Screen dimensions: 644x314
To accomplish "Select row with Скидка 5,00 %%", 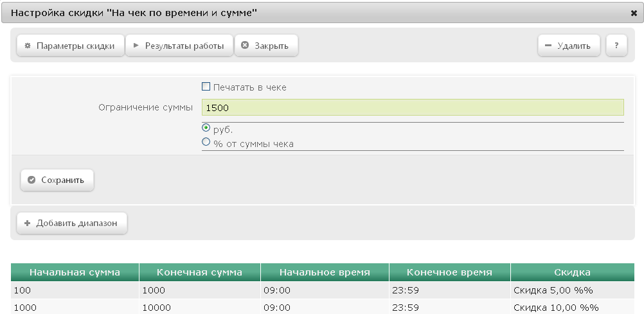I will pyautogui.click(x=323, y=290).
